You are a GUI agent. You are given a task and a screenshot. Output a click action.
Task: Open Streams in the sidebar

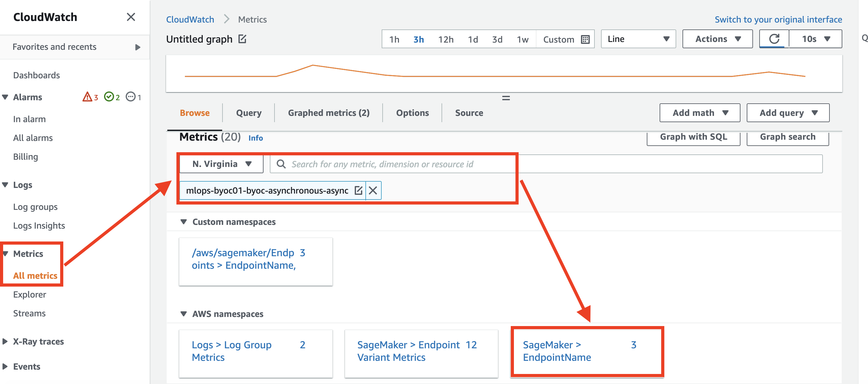(x=29, y=313)
